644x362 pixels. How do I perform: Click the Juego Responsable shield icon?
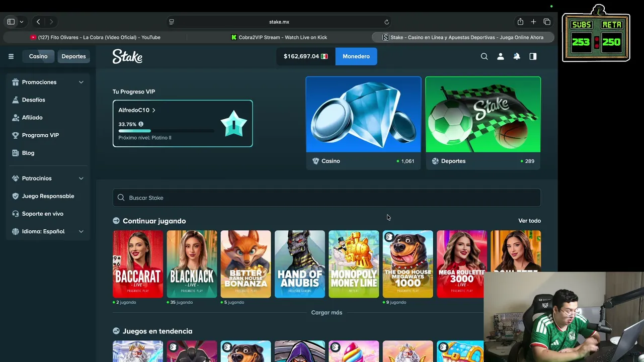click(x=15, y=196)
